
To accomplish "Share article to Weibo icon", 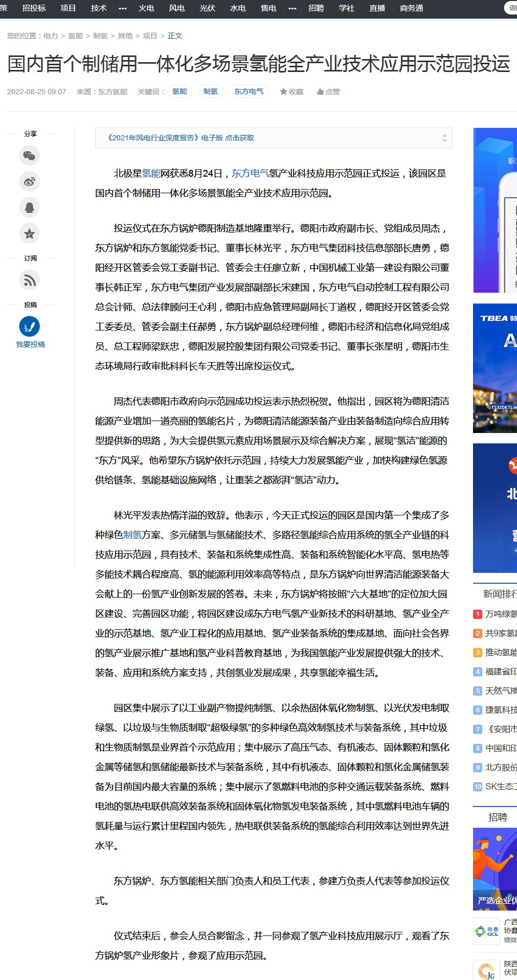I will pos(29,181).
